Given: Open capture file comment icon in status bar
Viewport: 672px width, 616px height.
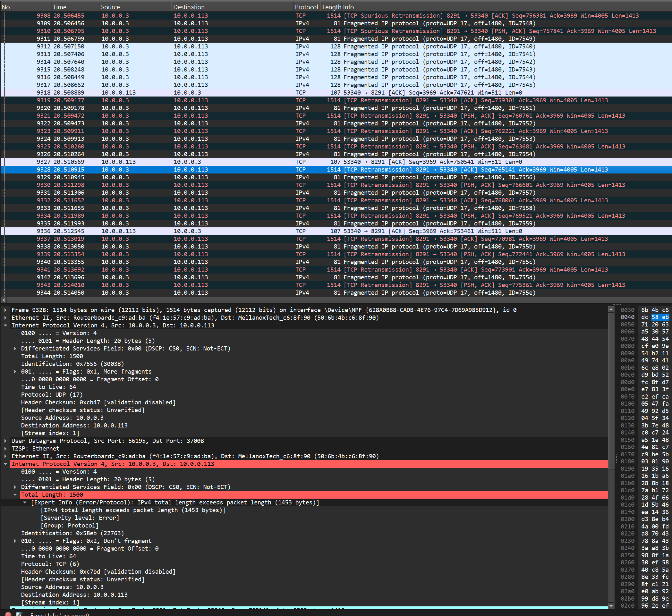Looking at the screenshot, I should [19, 614].
